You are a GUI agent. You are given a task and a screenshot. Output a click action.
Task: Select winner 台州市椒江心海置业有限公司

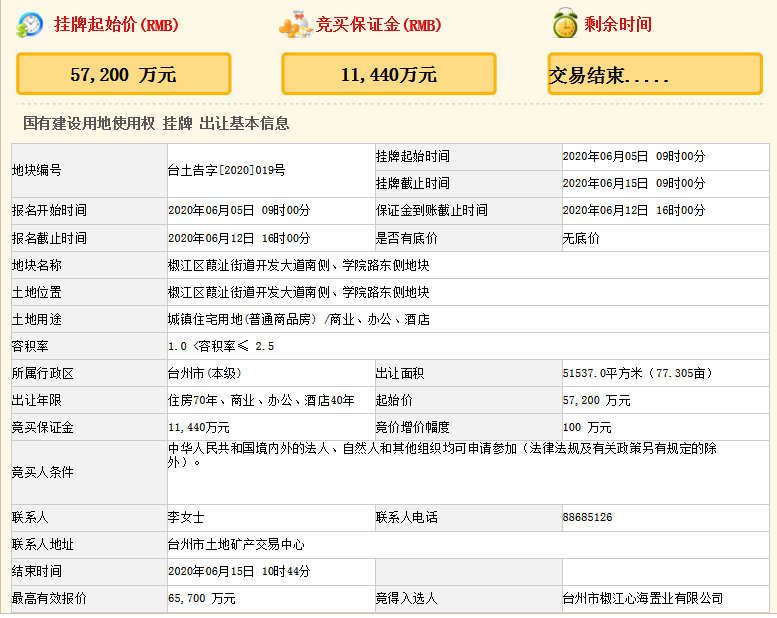coord(643,599)
